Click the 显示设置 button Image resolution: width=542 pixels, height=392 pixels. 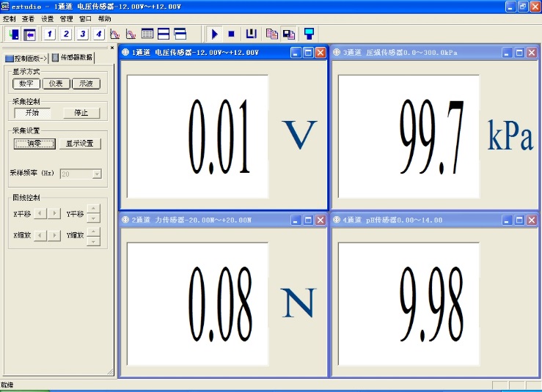click(x=80, y=144)
